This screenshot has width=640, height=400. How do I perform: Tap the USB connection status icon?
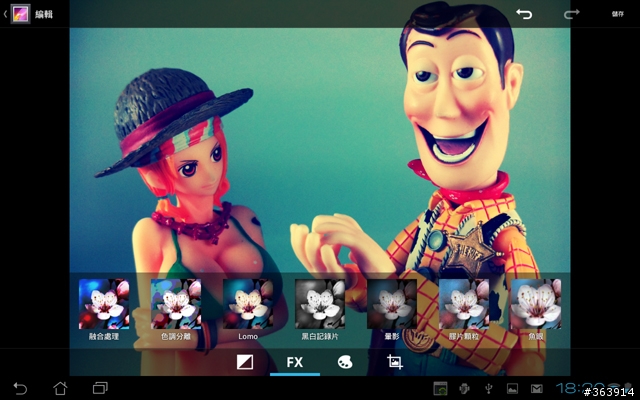pyautogui.click(x=488, y=389)
